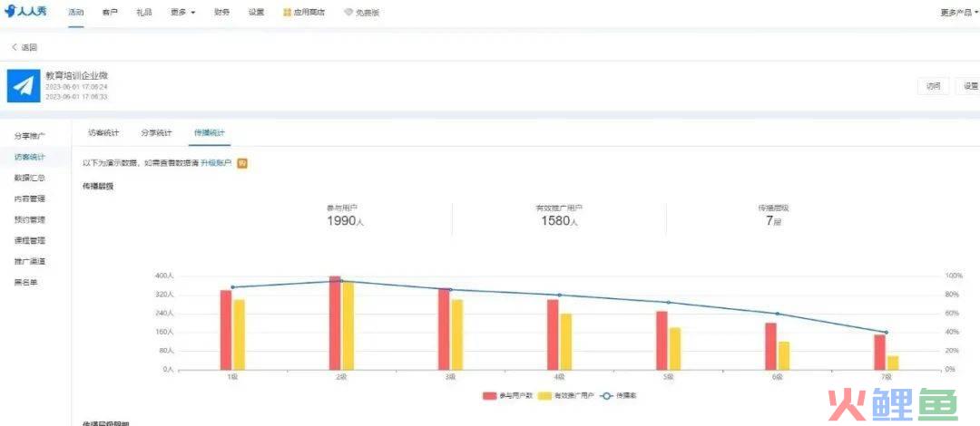Click the 设置 button beside 访问
980x426 pixels.
[969, 86]
